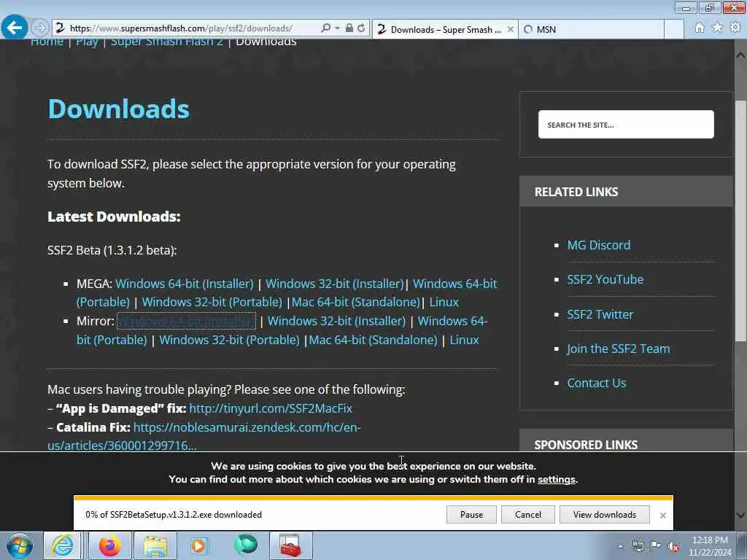
Task: Open the tinyurl.com/SSF2MacFix link
Action: (x=271, y=408)
